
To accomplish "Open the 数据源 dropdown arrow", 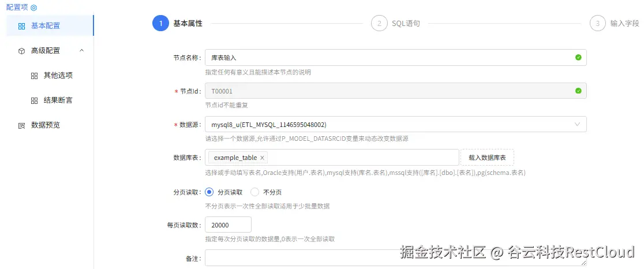I will point(578,124).
